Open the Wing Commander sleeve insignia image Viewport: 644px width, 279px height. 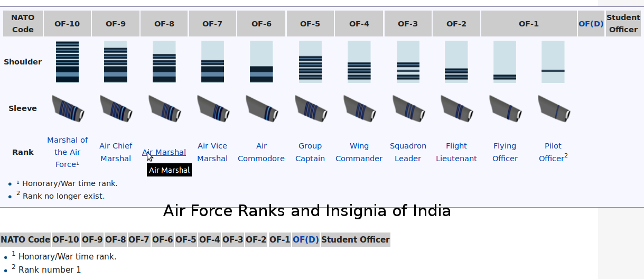(x=359, y=108)
